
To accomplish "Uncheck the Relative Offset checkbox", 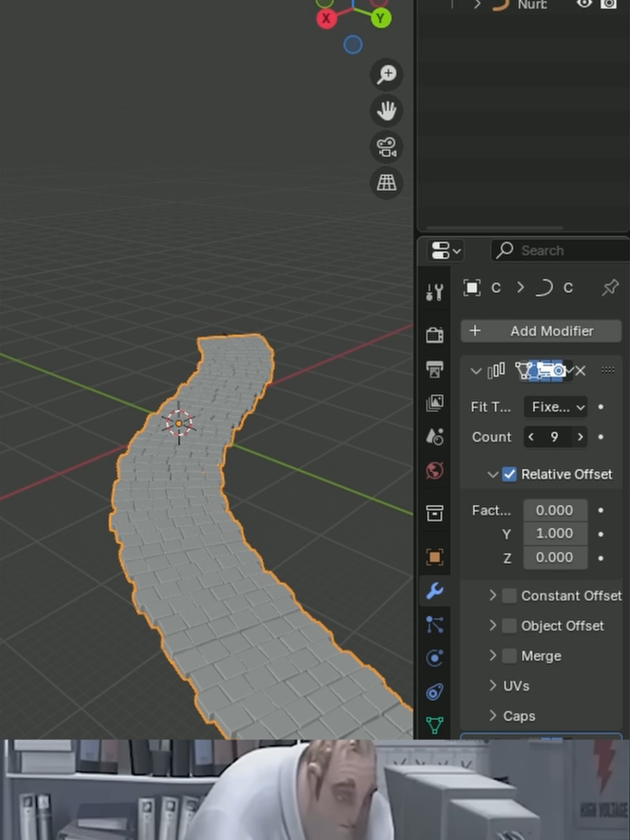I will (x=509, y=475).
